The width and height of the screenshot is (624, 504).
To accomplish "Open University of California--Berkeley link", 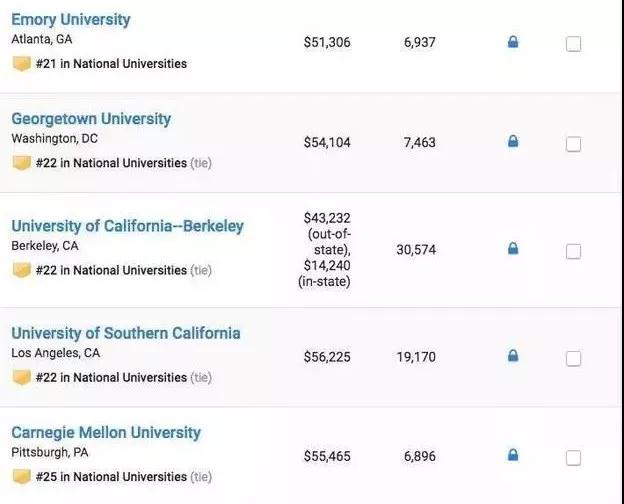I will [x=127, y=225].
